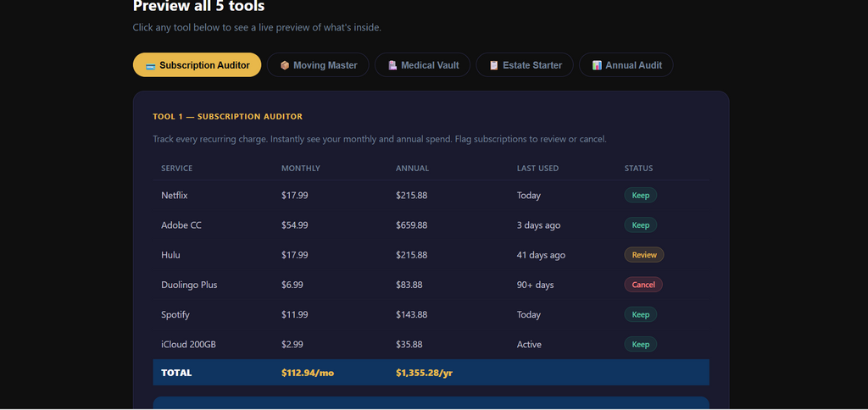Click the 'Active' last used value
This screenshot has height=410, width=868.
(x=529, y=344)
